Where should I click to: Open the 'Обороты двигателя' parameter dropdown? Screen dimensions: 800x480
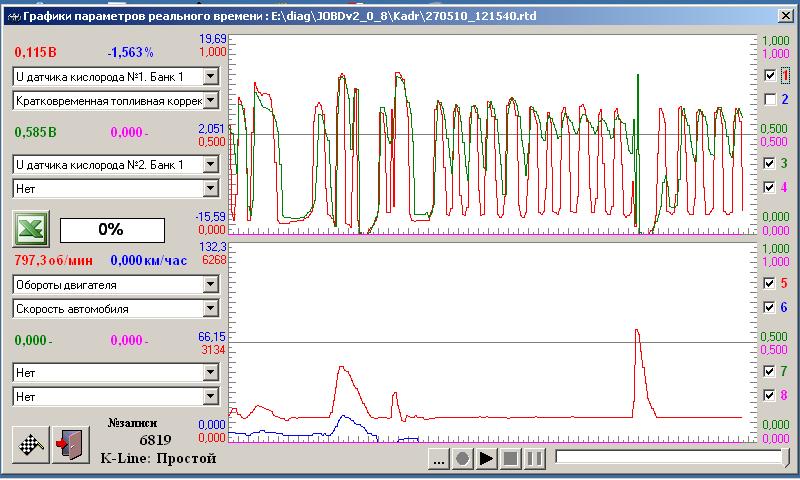[210, 284]
